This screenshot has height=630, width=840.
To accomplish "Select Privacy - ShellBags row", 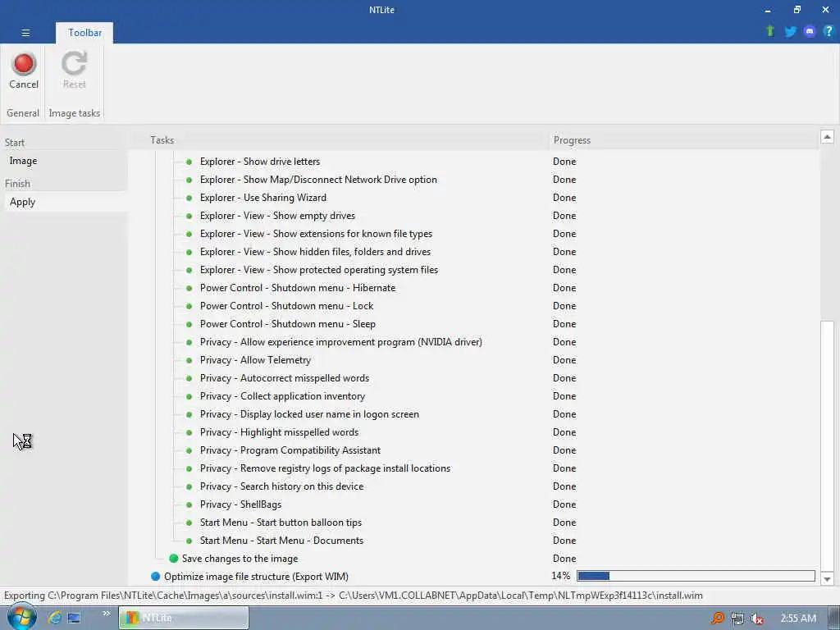I will pos(240,504).
